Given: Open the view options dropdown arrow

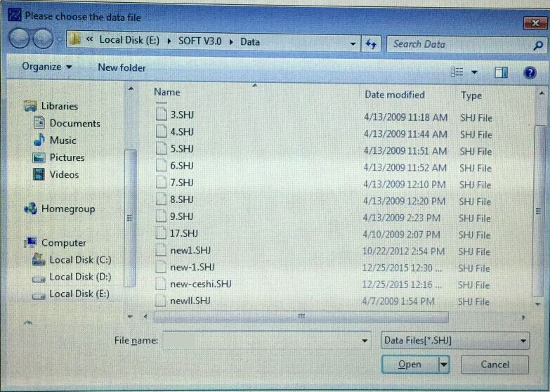Looking at the screenshot, I should pos(474,72).
